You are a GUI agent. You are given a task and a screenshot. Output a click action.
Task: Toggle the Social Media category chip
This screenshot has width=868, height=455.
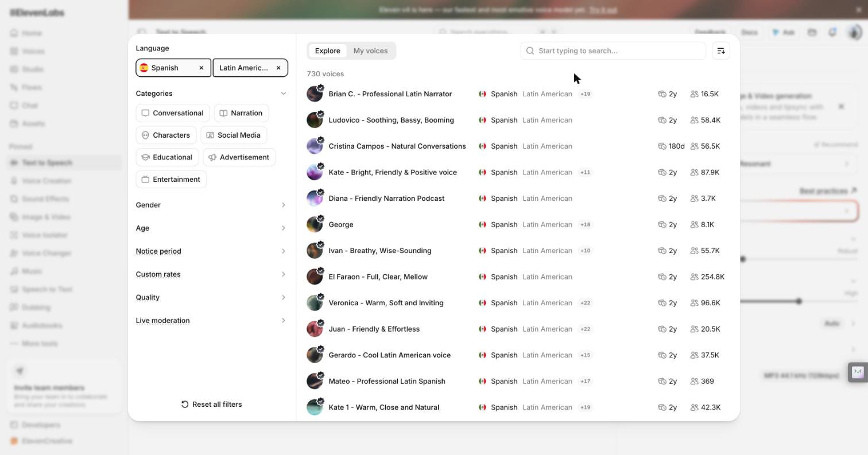coord(234,135)
